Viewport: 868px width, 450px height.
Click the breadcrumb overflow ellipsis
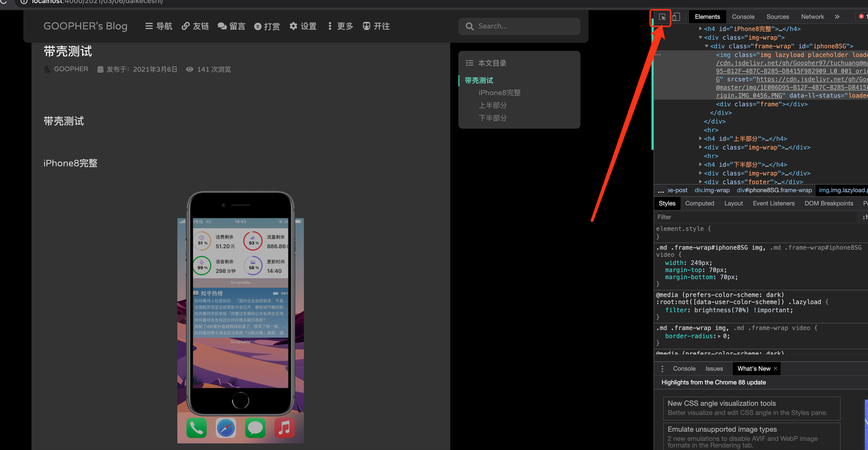660,190
